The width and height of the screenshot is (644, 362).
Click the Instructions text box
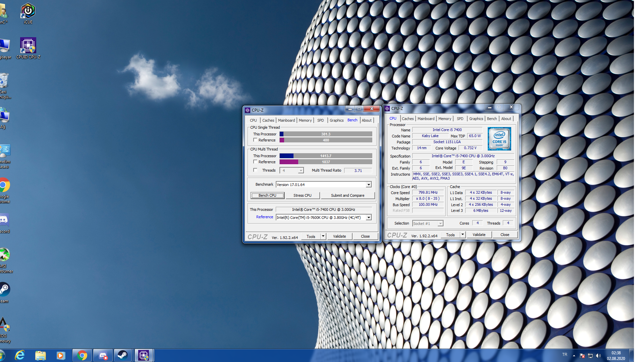[463, 176]
